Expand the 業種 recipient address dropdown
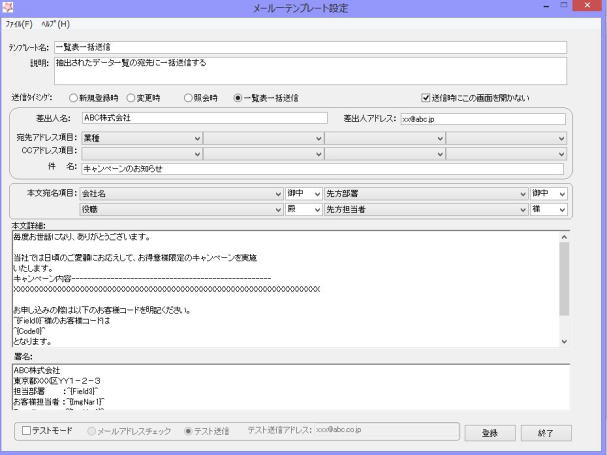The image size is (607, 455). tap(197, 138)
